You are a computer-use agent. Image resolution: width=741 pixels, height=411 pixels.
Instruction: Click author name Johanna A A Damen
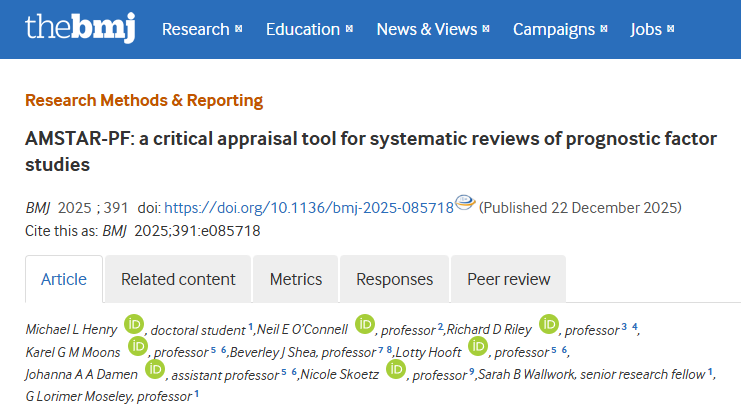pyautogui.click(x=81, y=374)
